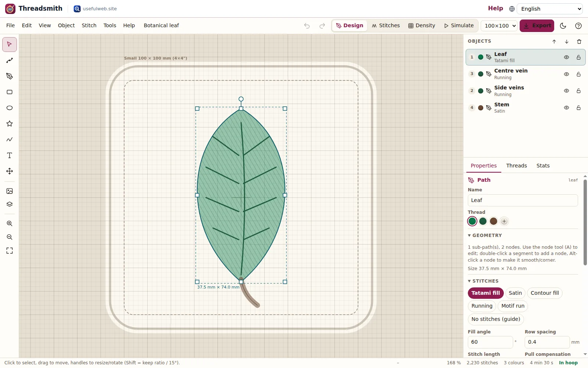588x368 pixels.
Task: Select the arrow Select tool
Action: click(10, 45)
